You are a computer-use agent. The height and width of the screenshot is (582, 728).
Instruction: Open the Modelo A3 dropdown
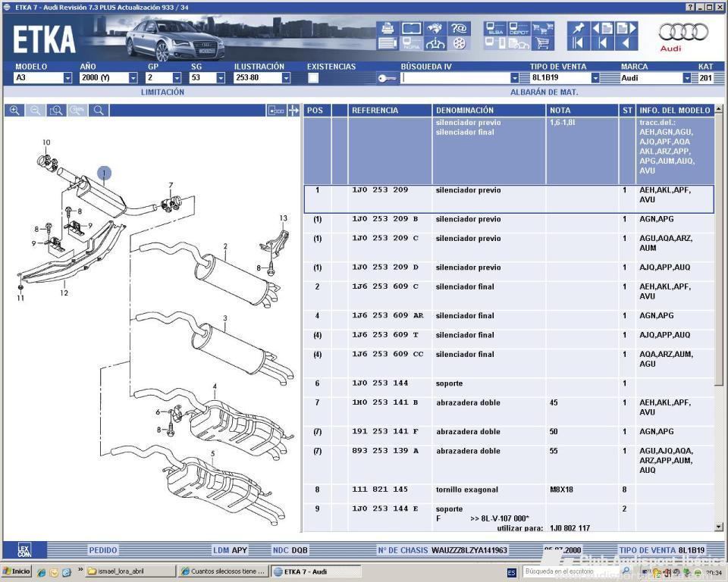pos(67,78)
